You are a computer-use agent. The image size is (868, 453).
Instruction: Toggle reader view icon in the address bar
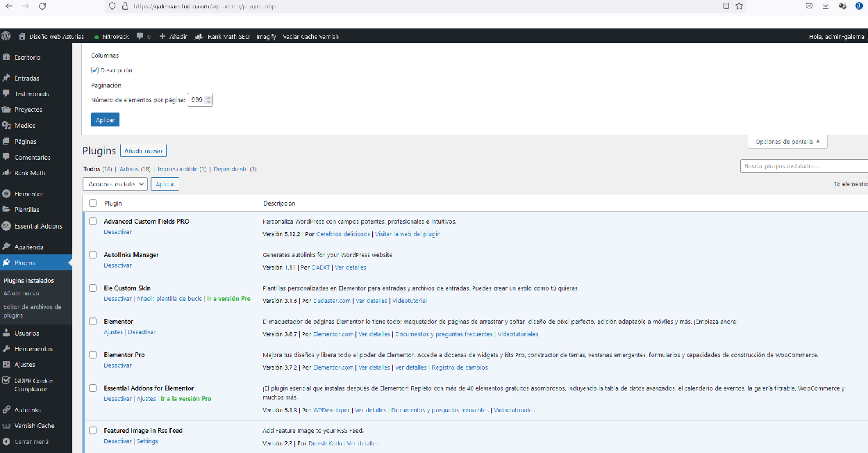[x=726, y=6]
